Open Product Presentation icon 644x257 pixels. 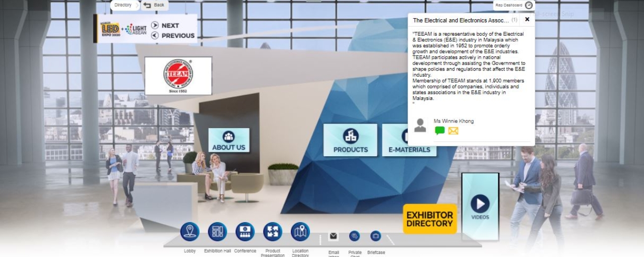pyautogui.click(x=273, y=232)
